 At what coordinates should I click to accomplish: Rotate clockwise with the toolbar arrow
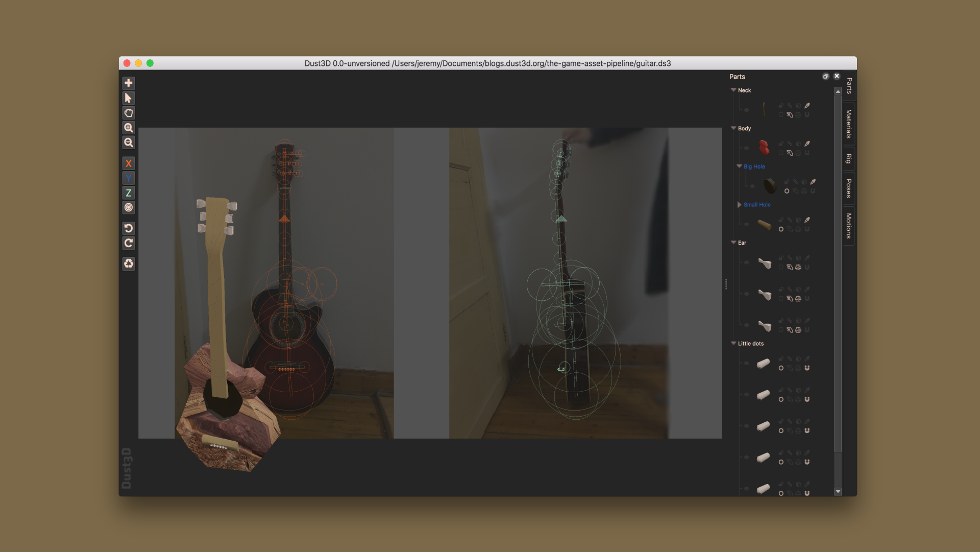coord(129,243)
